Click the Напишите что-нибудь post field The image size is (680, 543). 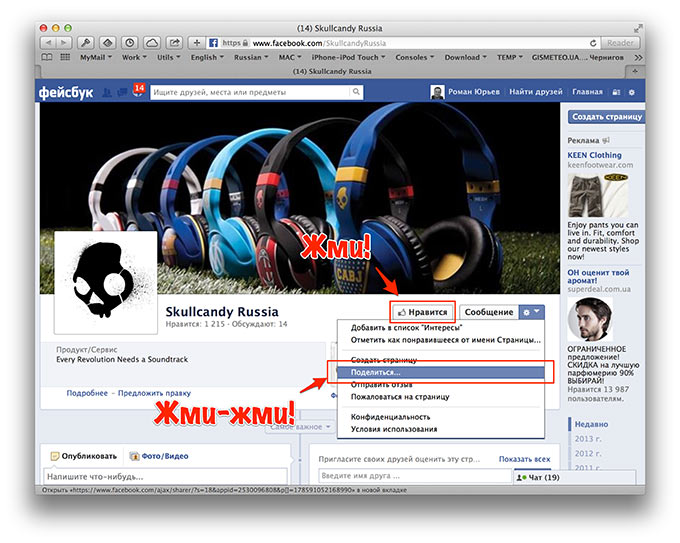click(x=165, y=477)
